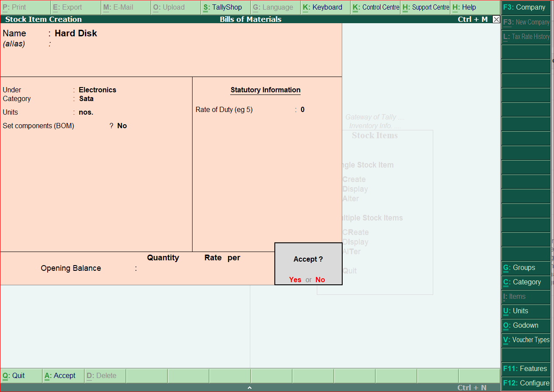Open F12: Configure
This screenshot has width=554, height=392.
[x=526, y=383]
